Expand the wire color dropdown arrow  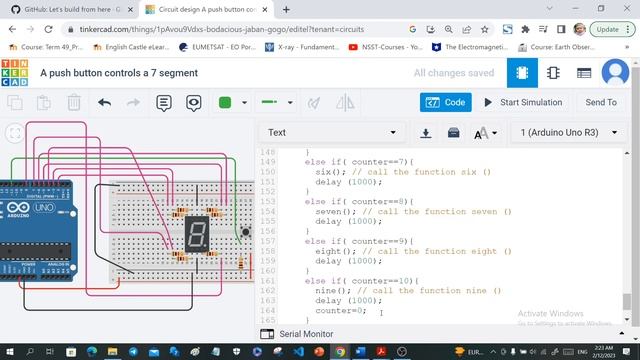pyautogui.click(x=244, y=102)
